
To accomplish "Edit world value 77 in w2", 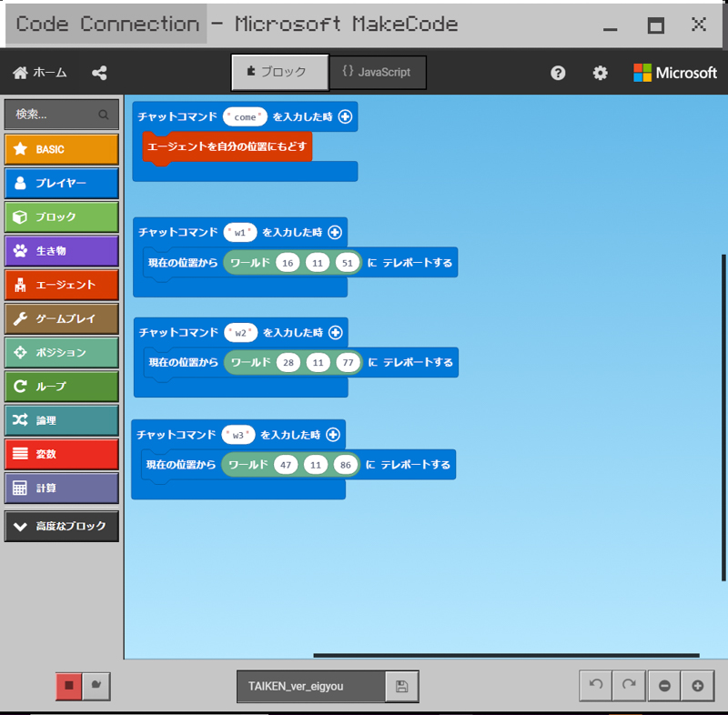I will tap(348, 362).
